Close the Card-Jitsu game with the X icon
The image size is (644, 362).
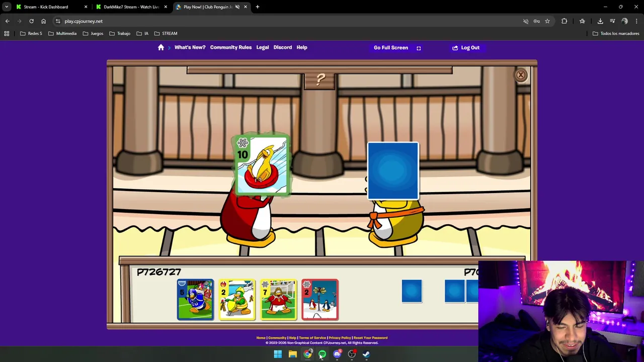pyautogui.click(x=521, y=75)
